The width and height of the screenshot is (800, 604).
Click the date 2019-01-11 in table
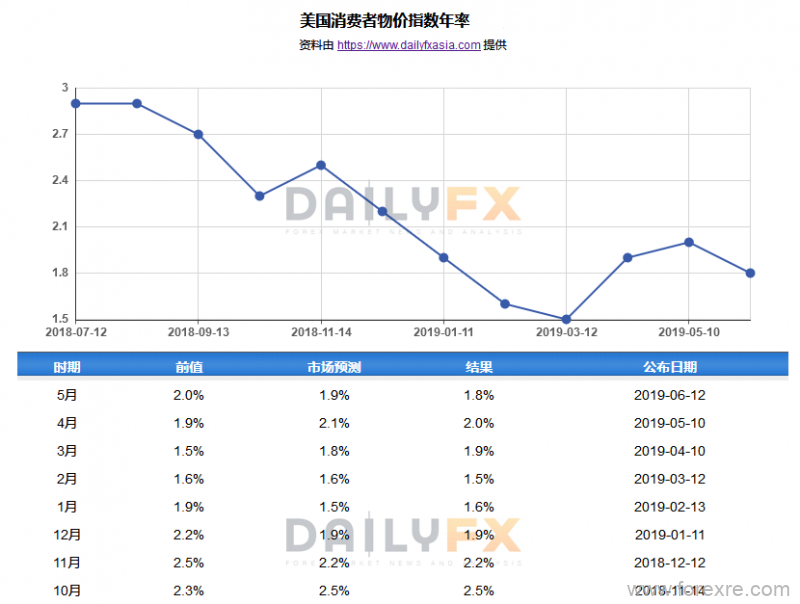tap(669, 535)
